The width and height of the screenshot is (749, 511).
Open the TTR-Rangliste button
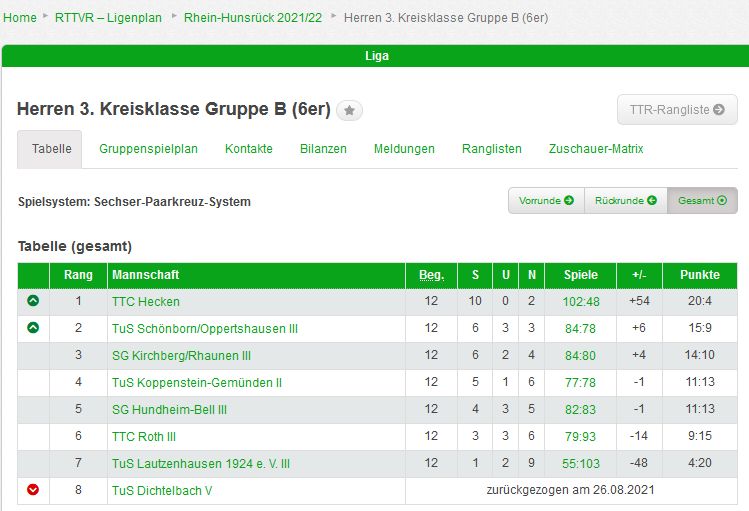coord(677,110)
